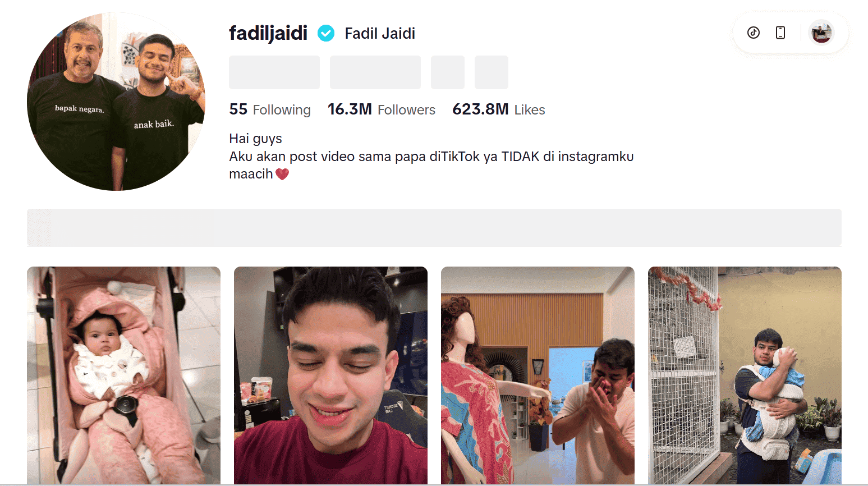The width and height of the screenshot is (868, 486).
Task: Click the third small gray square placeholder
Action: coord(448,72)
